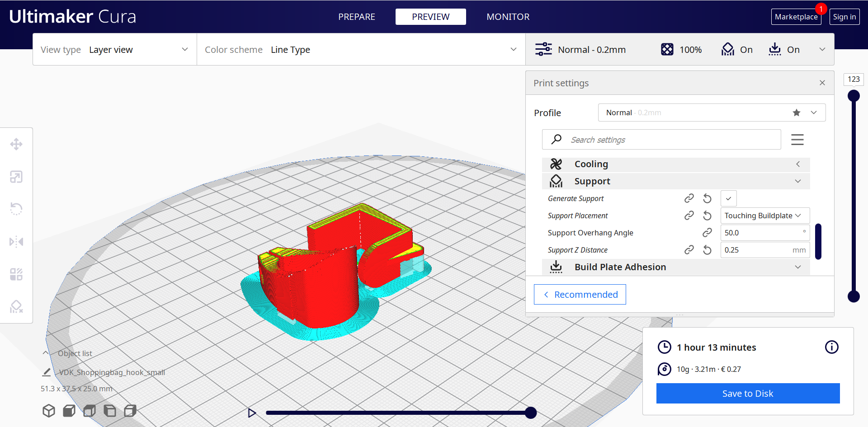The width and height of the screenshot is (868, 427).
Task: Play the layer simulation
Action: pos(252,413)
